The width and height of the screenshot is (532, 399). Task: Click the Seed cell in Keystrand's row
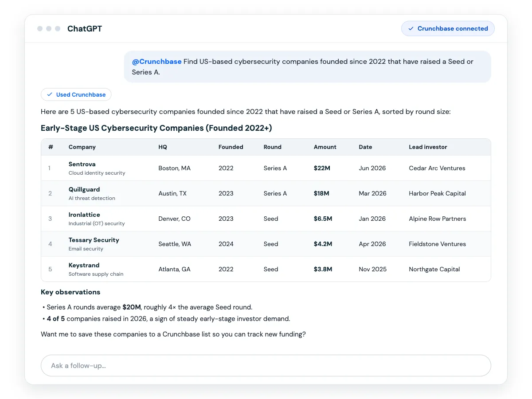(x=271, y=269)
